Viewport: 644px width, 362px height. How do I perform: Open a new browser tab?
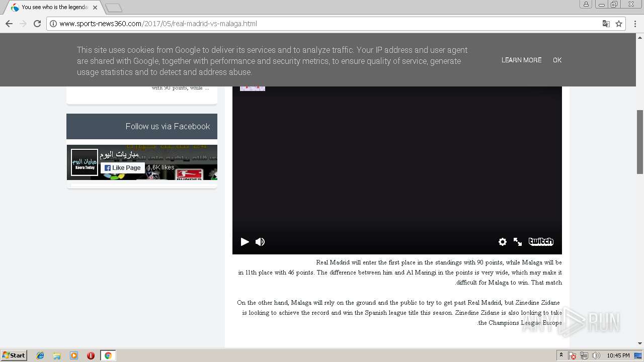[x=114, y=8]
